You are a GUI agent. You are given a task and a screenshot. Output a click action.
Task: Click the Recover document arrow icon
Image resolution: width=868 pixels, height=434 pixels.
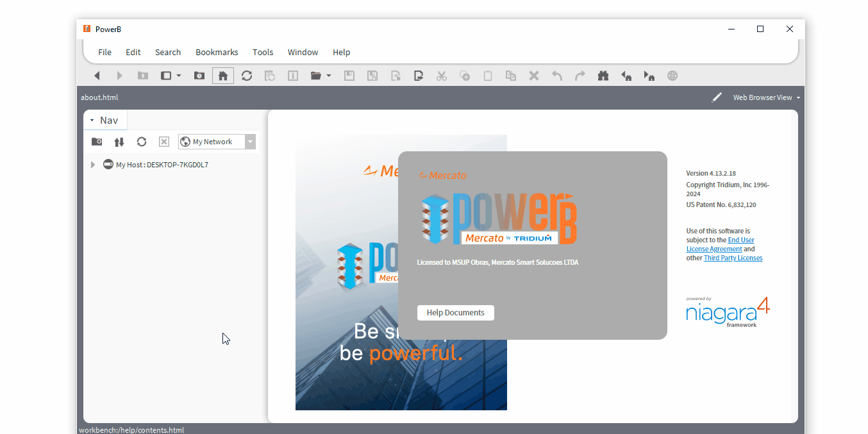pos(396,76)
